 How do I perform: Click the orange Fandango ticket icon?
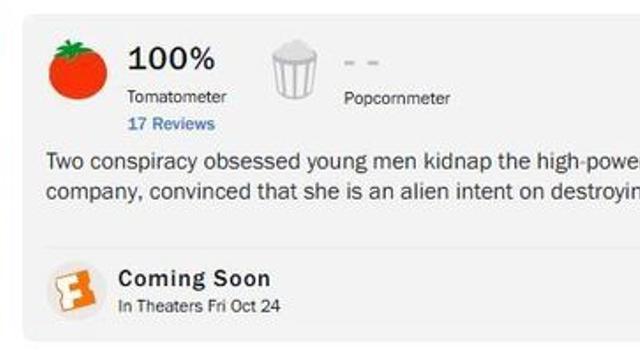point(76,291)
